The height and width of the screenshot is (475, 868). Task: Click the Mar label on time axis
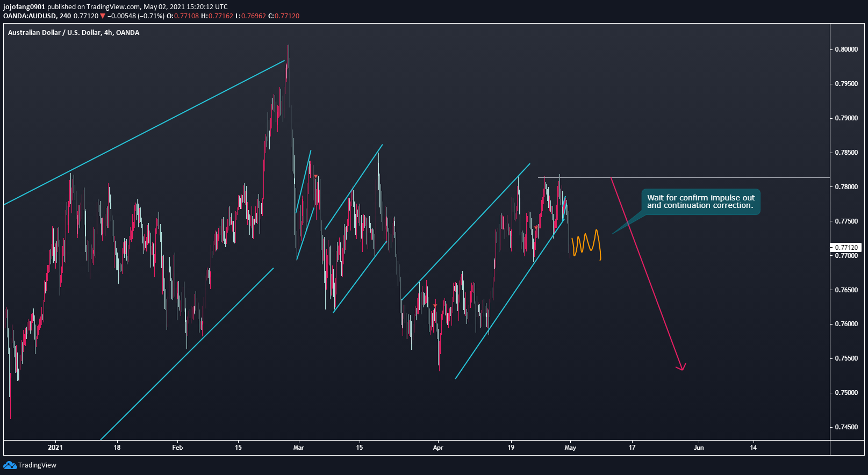pos(299,448)
